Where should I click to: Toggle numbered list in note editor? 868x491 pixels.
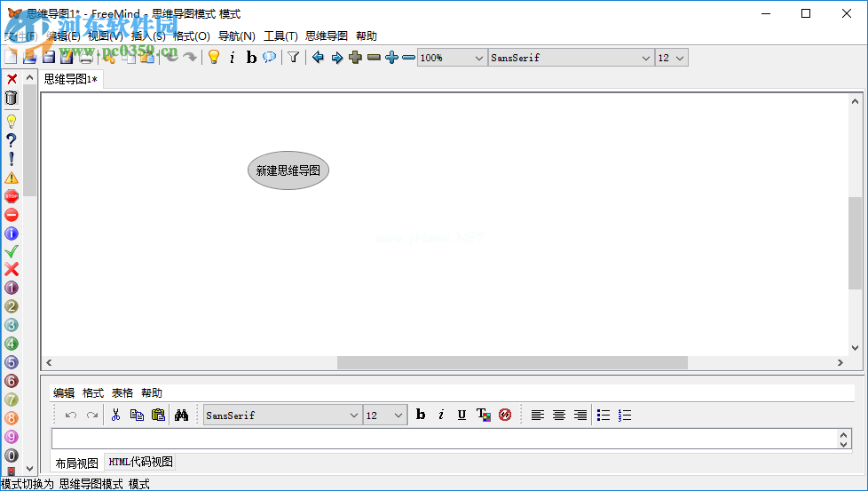[x=625, y=416]
